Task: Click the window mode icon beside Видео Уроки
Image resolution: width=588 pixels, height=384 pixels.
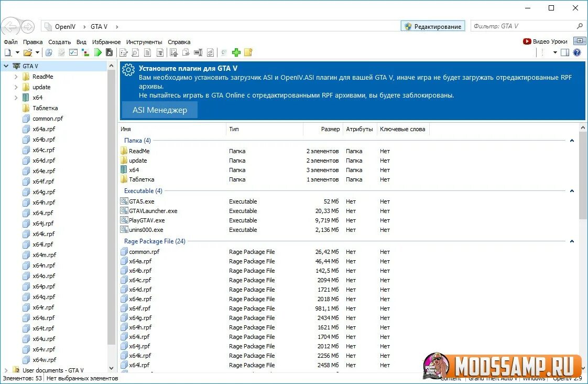Action: (x=580, y=41)
